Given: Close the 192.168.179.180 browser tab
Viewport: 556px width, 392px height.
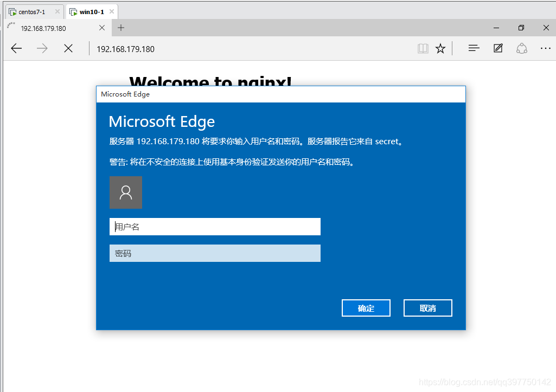Looking at the screenshot, I should (x=102, y=28).
